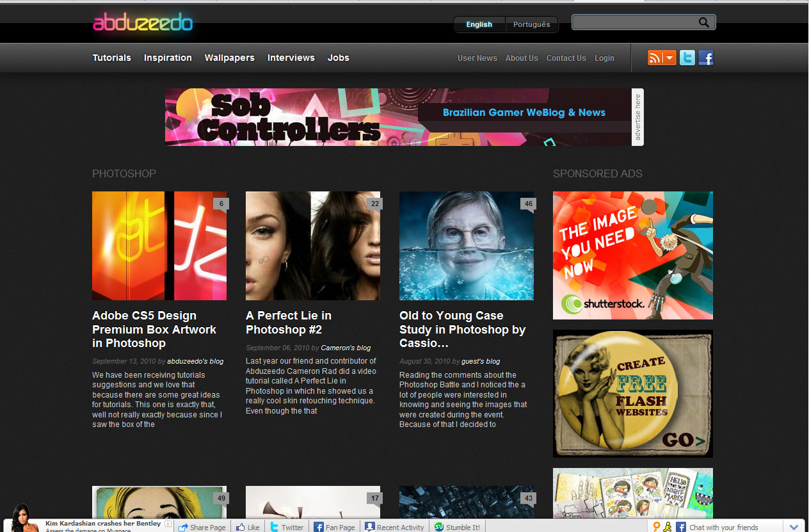This screenshot has width=809, height=532.
Task: Click comment count badge 6
Action: point(221,204)
